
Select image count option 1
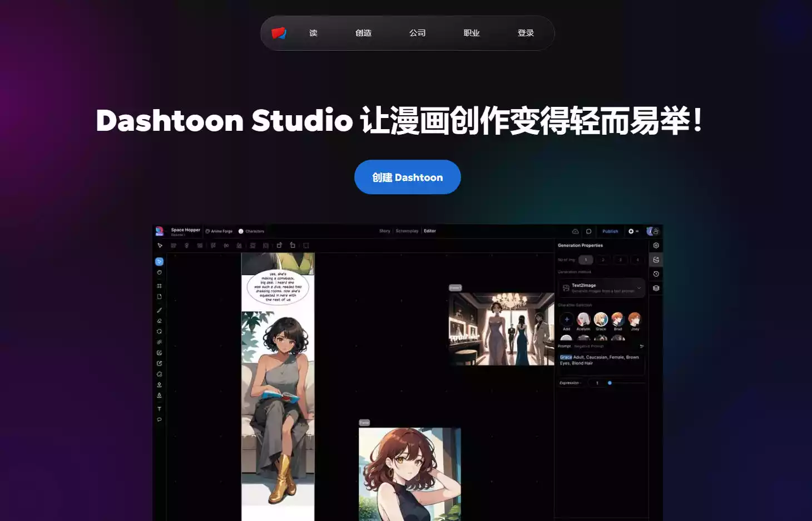[x=585, y=259]
